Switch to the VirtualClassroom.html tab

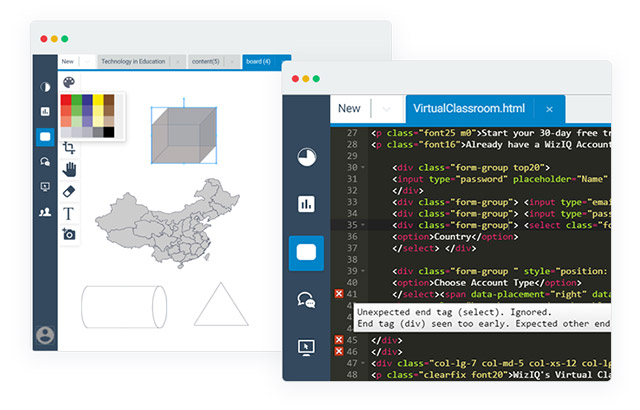(468, 109)
